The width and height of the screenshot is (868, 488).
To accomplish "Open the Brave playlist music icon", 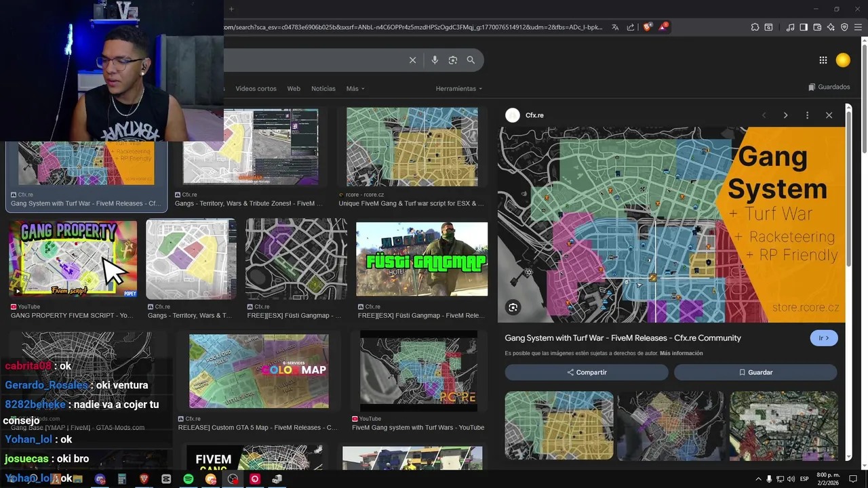I will (x=790, y=27).
